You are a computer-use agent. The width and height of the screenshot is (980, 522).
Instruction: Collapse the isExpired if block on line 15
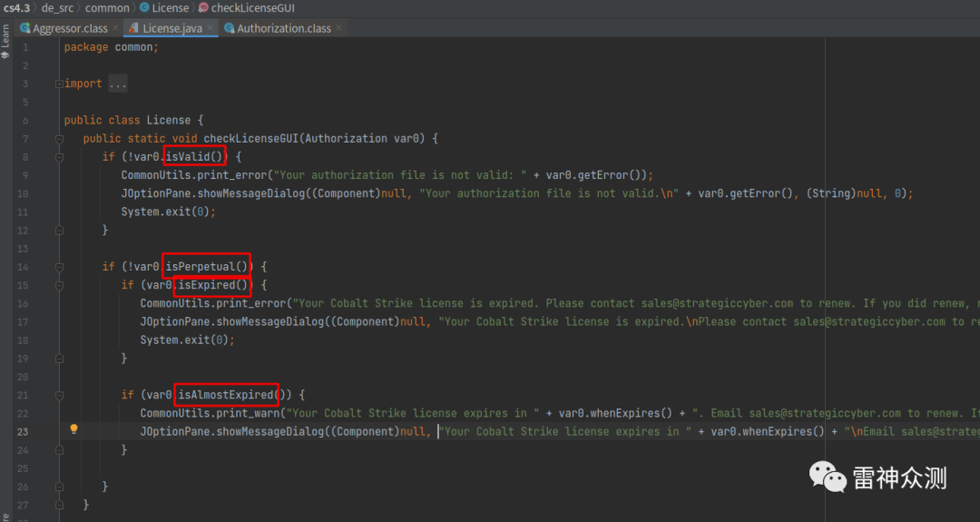(59, 285)
